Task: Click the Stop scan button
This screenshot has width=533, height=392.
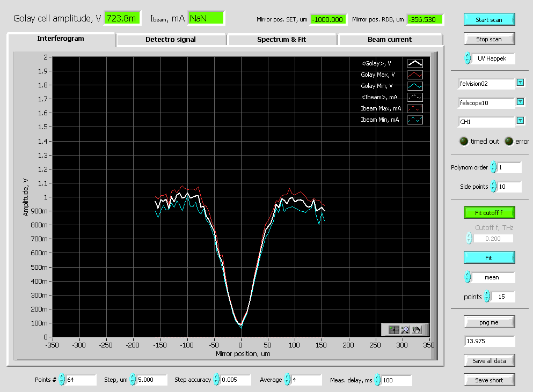Action: click(x=489, y=39)
